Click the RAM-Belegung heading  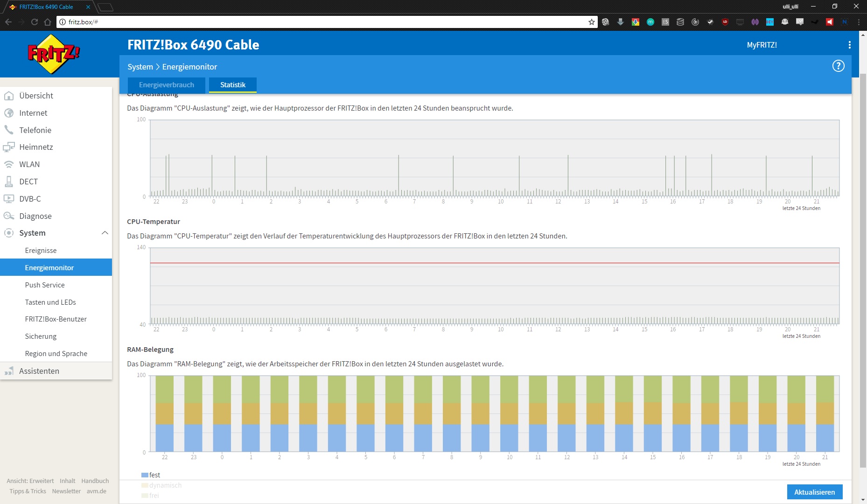150,350
